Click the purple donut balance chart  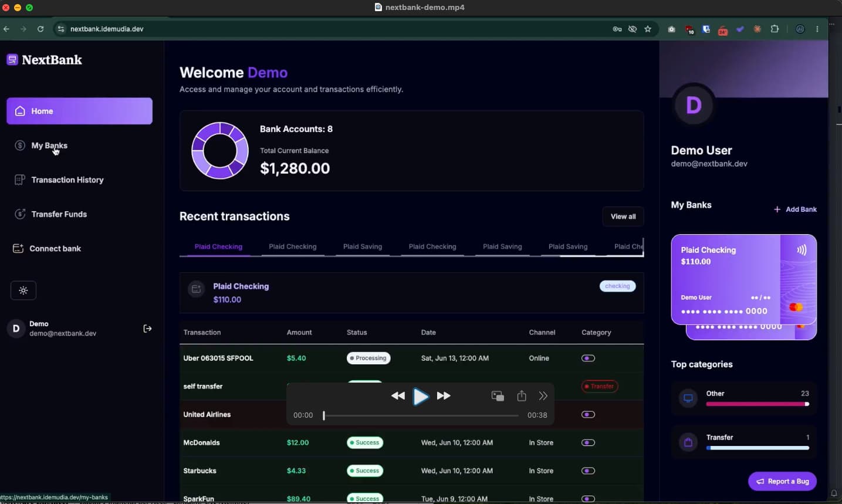(x=220, y=150)
